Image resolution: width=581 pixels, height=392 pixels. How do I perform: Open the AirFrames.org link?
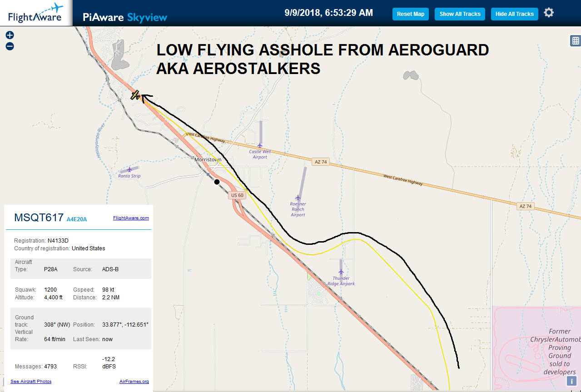click(x=134, y=382)
